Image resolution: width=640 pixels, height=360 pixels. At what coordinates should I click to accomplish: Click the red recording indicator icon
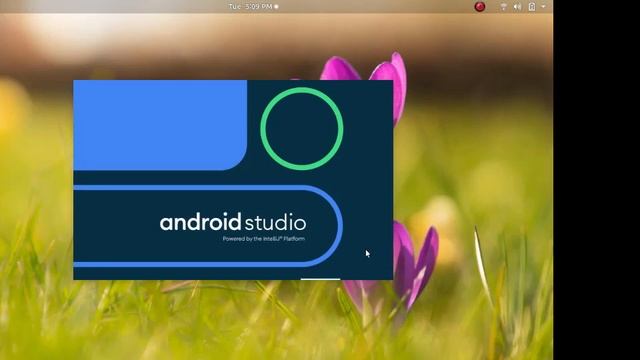(480, 7)
